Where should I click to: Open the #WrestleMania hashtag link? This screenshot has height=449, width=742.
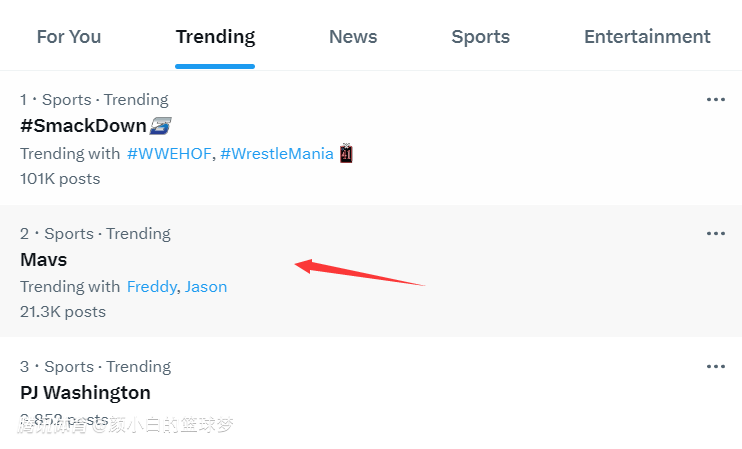(x=277, y=154)
